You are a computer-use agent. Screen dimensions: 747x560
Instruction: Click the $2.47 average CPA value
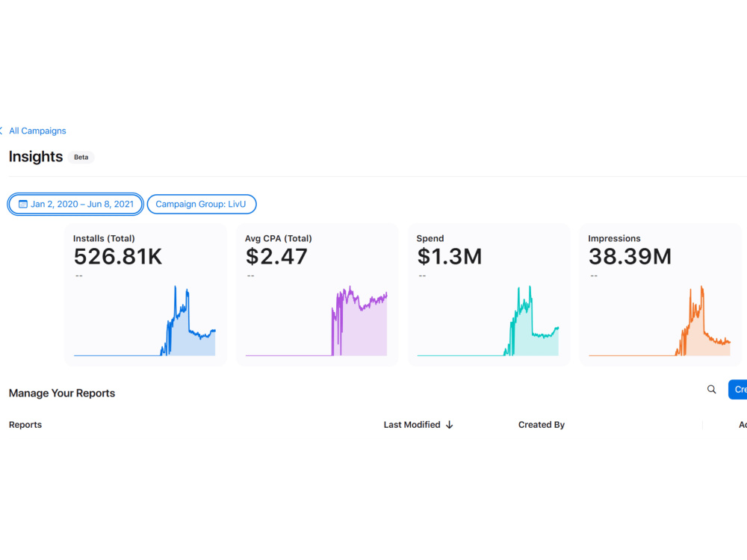point(276,257)
